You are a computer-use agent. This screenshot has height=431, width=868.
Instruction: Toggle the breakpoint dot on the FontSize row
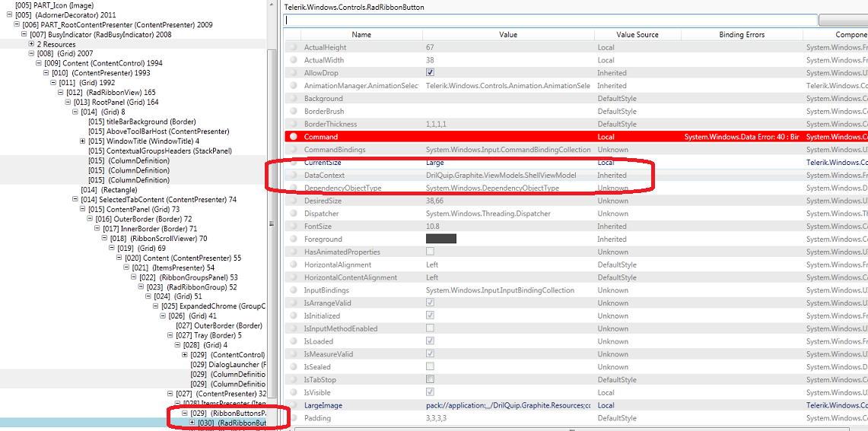(x=294, y=227)
